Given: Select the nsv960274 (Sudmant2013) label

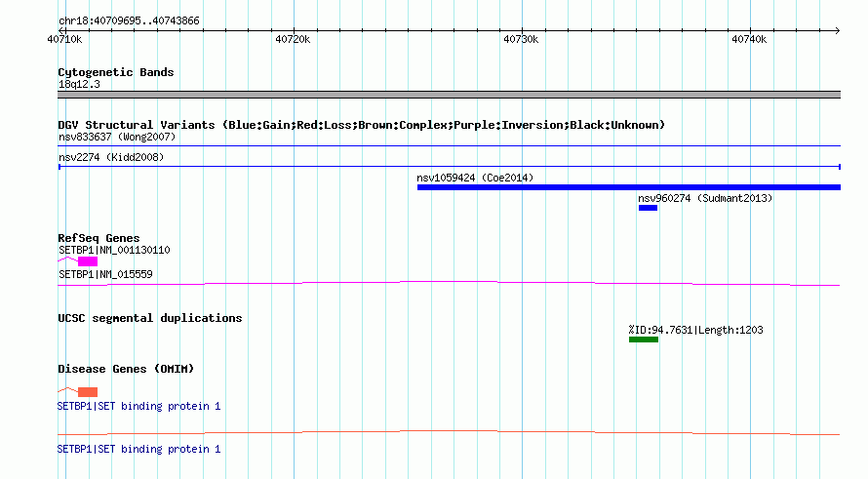Looking at the screenshot, I should 705,198.
